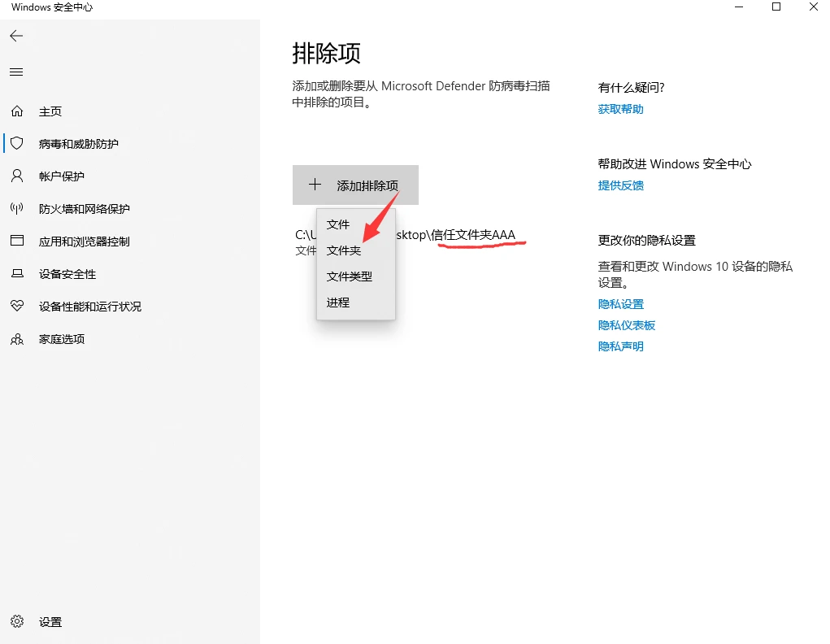
Task: Click the Windows 安全中心 window title
Action: [x=52, y=7]
